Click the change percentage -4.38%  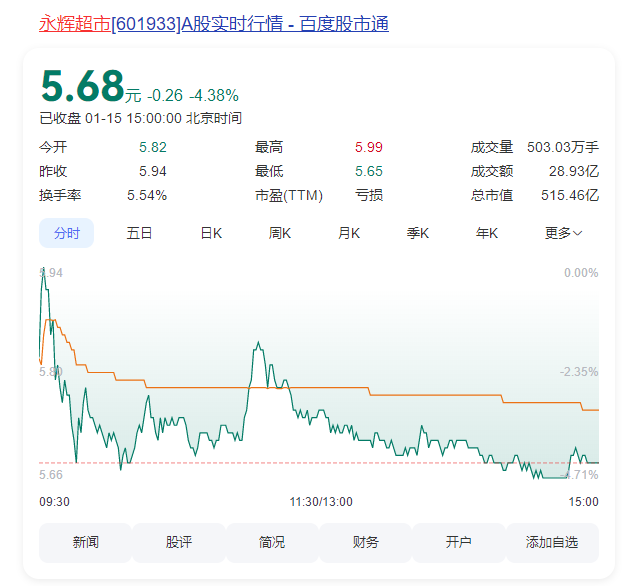point(214,96)
